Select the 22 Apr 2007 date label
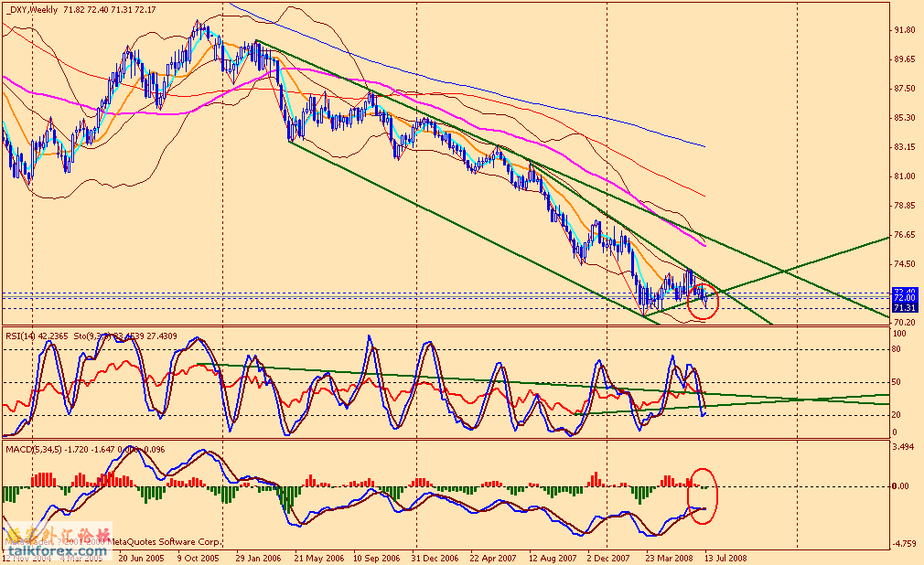 tap(493, 558)
